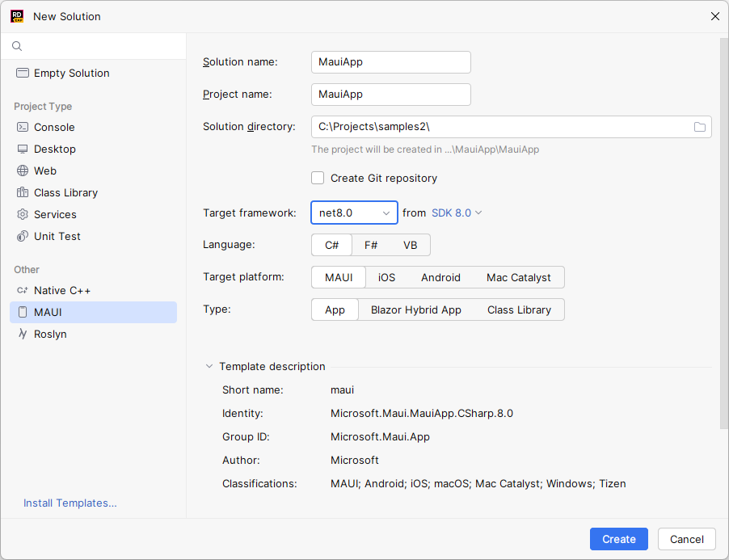Select the Native C++ template icon
The height and width of the screenshot is (560, 729).
24,290
